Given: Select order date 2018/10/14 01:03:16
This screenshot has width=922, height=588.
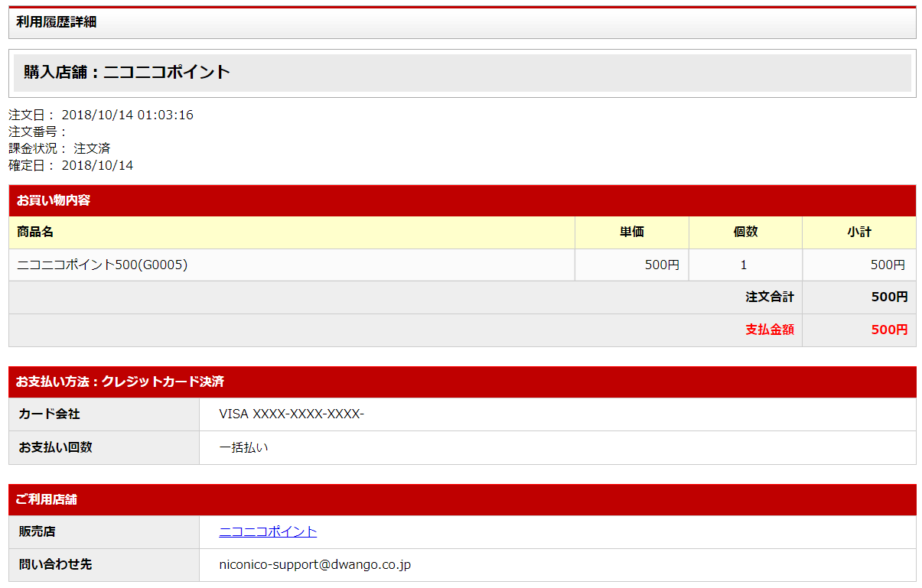Looking at the screenshot, I should point(128,115).
